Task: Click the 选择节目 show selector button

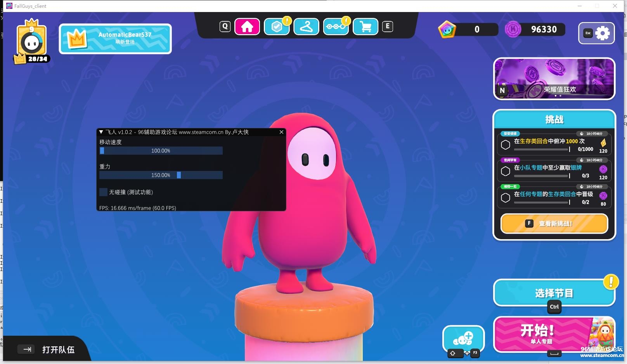Action: 554,293
